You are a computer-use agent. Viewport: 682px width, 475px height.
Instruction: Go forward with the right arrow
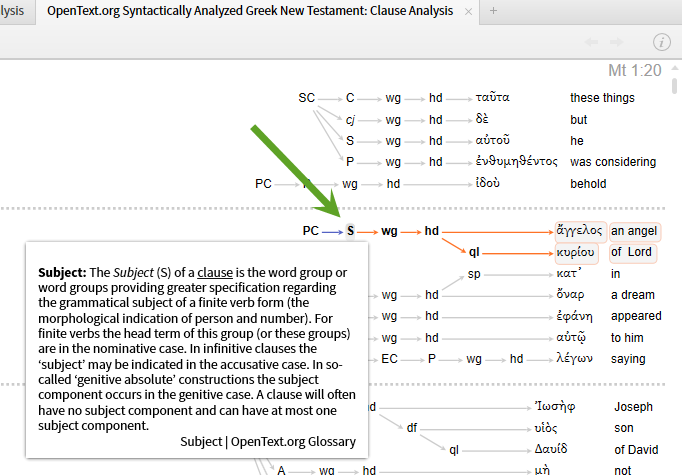click(x=617, y=42)
